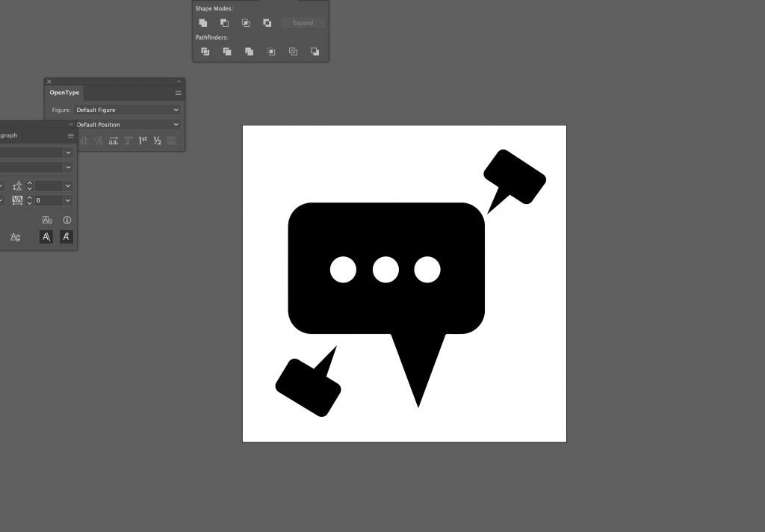The width and height of the screenshot is (765, 532).
Task: Toggle the angular A snap option button
Action: 66,237
